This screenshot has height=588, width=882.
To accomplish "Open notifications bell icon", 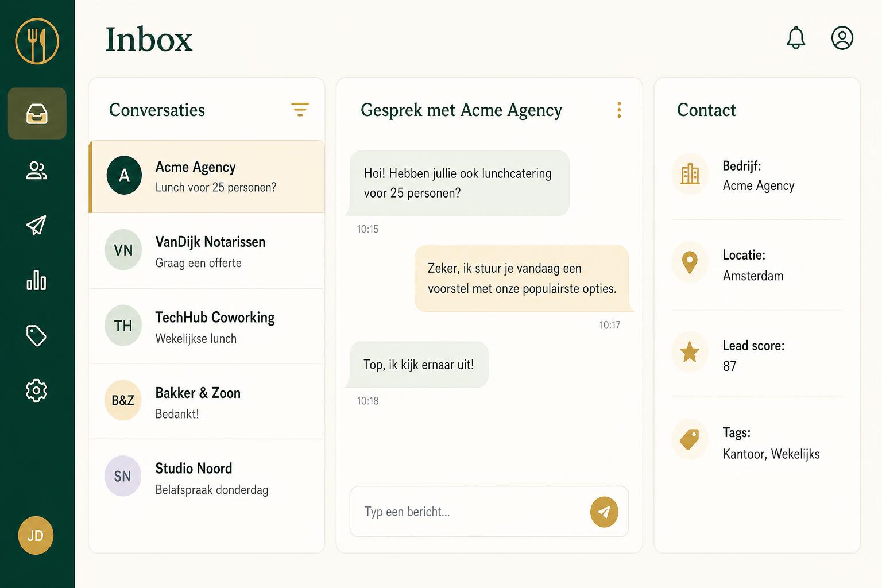I will 796,38.
